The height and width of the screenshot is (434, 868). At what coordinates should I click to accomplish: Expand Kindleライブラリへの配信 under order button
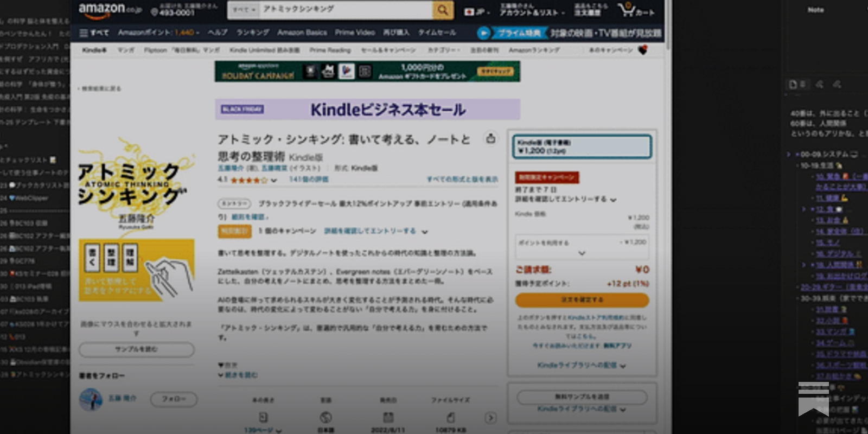coord(581,366)
